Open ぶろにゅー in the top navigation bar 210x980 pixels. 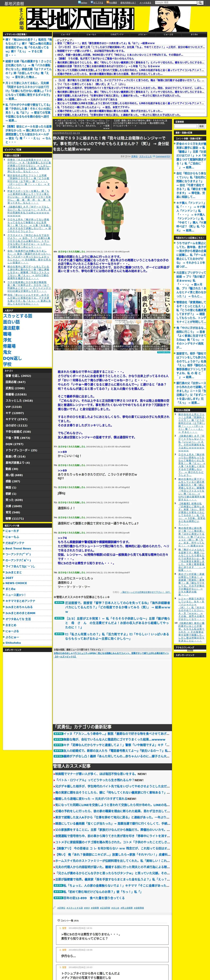tap(143, 34)
